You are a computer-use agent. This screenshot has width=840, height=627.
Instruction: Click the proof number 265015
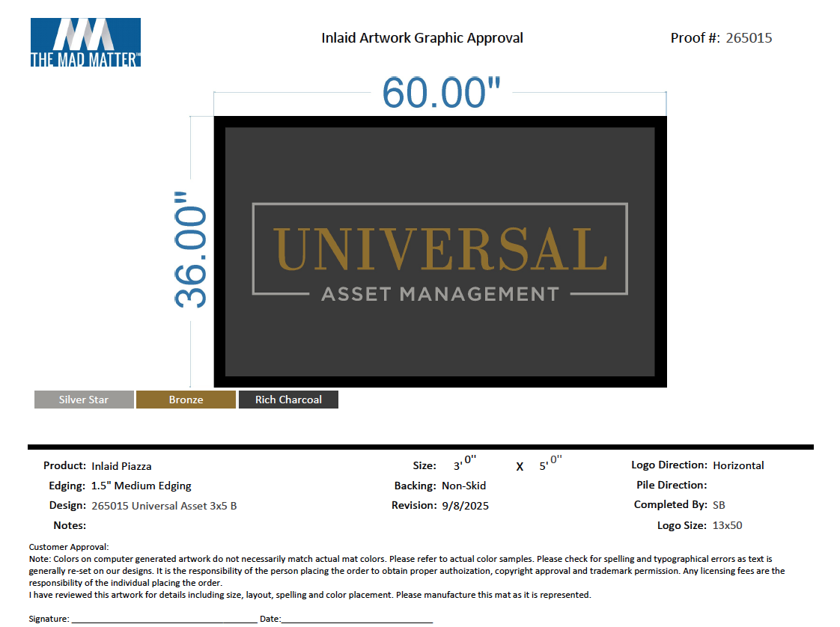(749, 38)
